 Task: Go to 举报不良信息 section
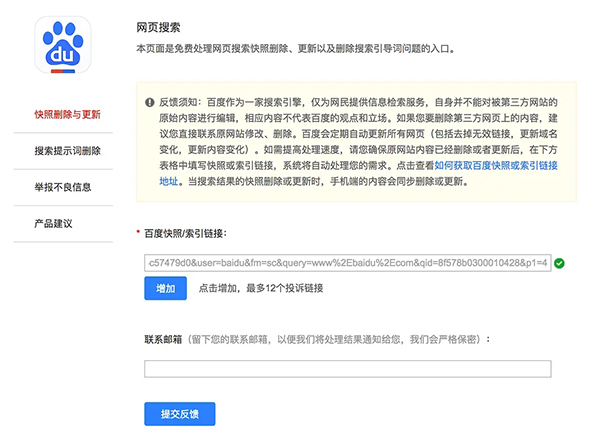(63, 187)
